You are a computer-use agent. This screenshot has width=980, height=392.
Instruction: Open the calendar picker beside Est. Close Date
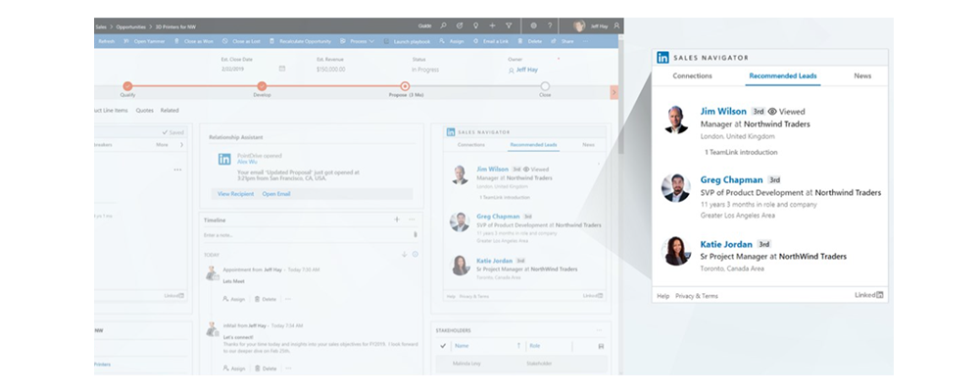282,69
